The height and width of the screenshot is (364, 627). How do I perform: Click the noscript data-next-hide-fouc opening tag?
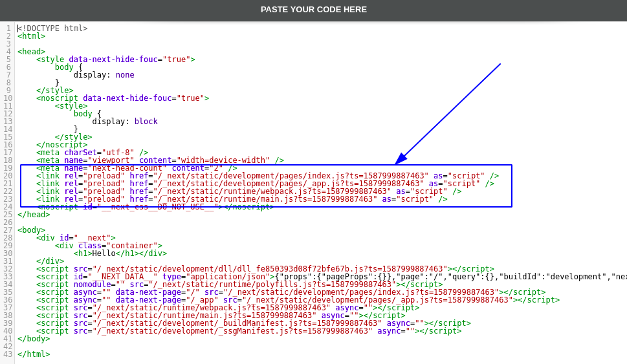point(122,98)
